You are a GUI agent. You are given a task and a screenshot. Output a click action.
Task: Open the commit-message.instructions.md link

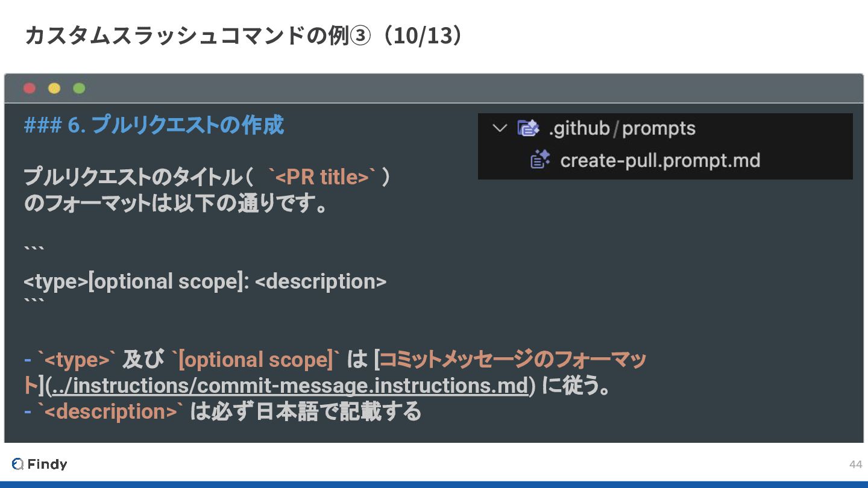pyautogui.click(x=289, y=386)
